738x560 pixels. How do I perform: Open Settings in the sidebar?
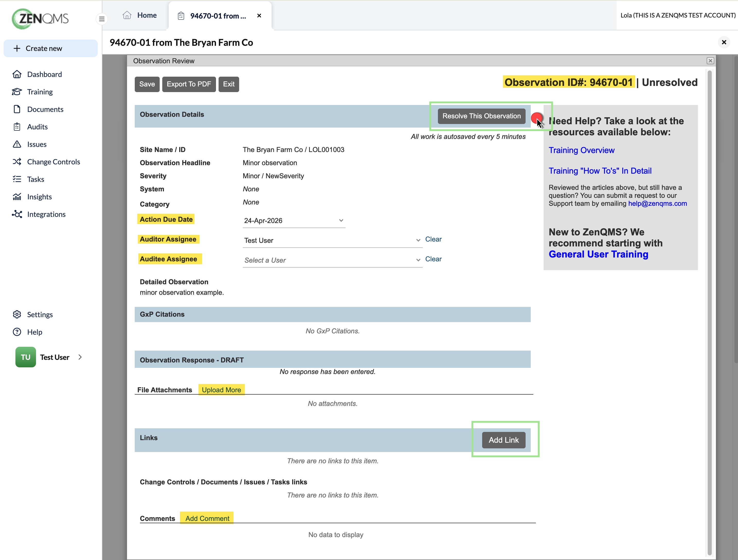tap(40, 315)
